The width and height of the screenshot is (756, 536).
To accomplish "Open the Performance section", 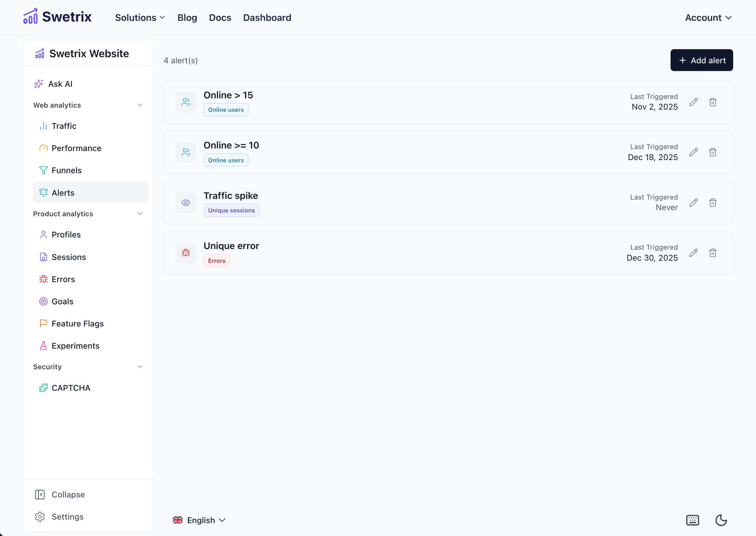I will [76, 148].
